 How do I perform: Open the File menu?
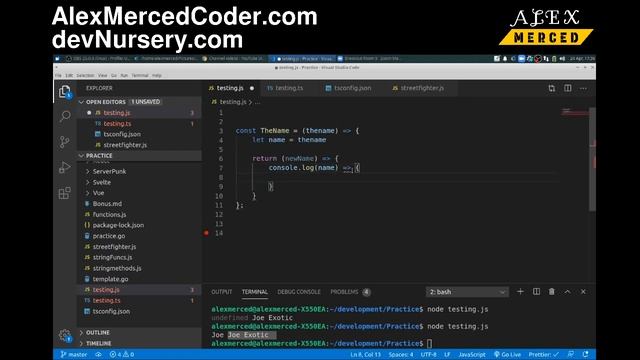tap(58, 76)
